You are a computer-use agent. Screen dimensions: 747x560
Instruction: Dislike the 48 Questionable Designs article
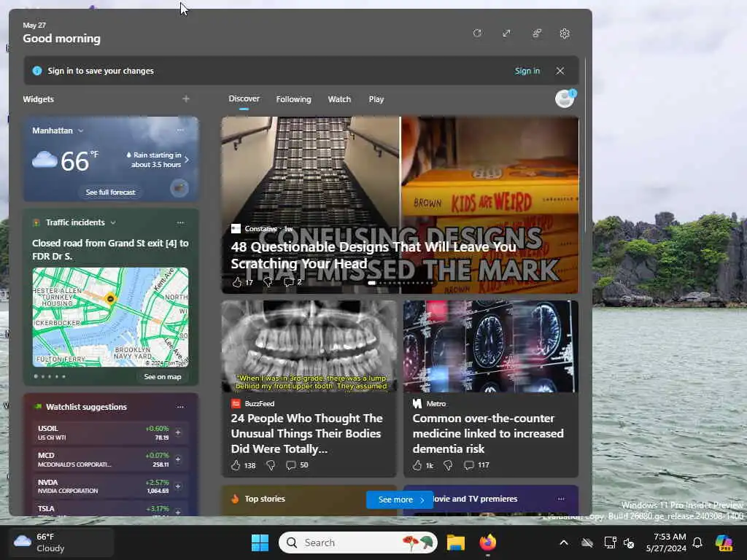coord(268,282)
